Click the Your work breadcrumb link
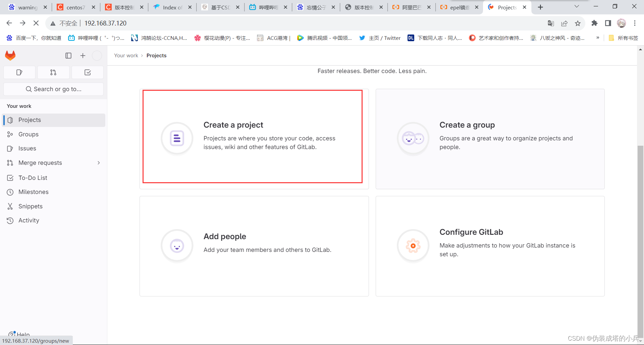Screen dimensions: 644x345 pos(126,56)
